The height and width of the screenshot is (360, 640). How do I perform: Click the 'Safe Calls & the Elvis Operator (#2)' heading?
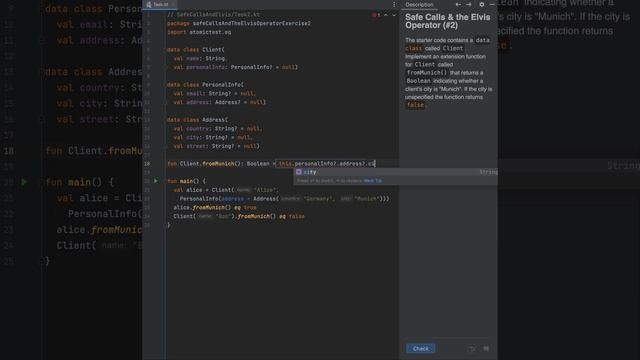pyautogui.click(x=447, y=21)
